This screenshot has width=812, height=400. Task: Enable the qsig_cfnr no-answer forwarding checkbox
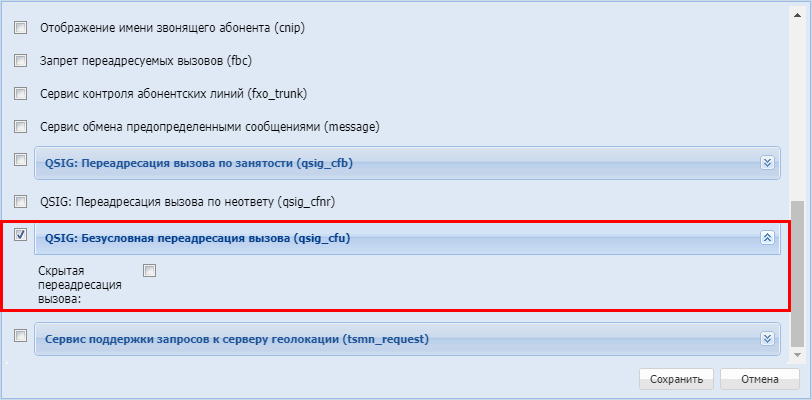click(x=21, y=200)
